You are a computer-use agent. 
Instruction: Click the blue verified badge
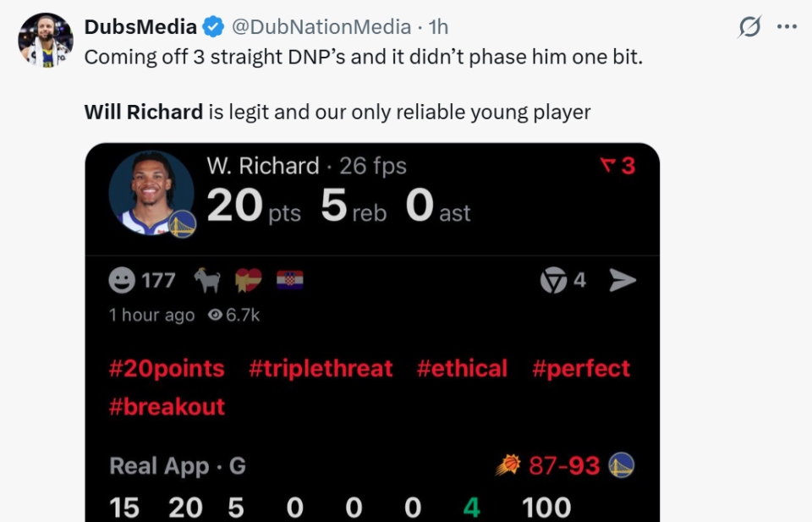[x=213, y=27]
